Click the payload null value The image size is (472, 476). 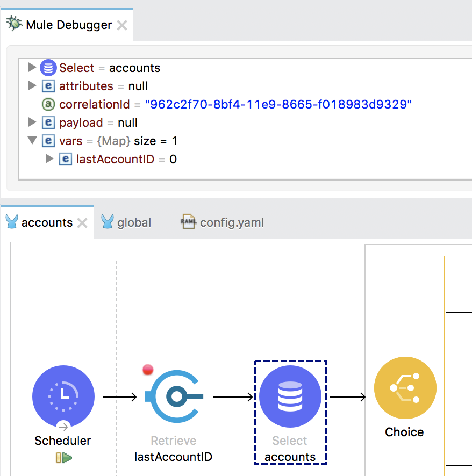tap(127, 122)
